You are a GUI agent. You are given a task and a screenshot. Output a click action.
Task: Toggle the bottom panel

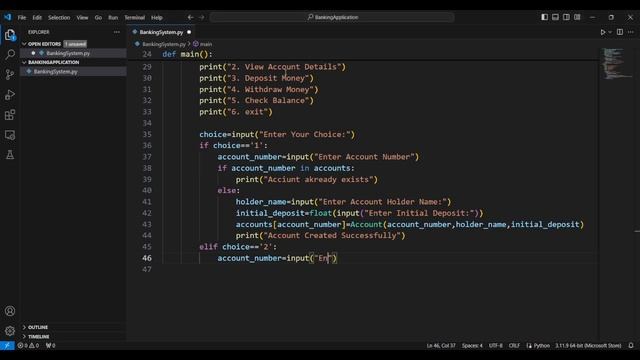[x=556, y=17]
